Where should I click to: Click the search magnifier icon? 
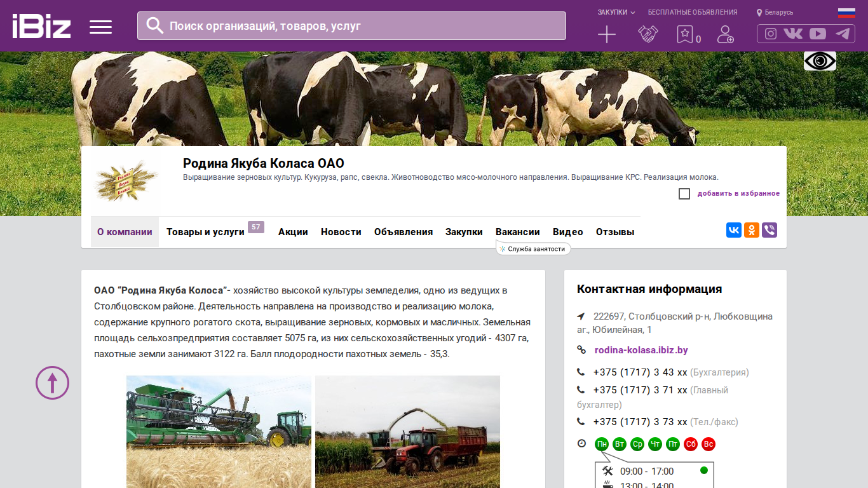155,25
